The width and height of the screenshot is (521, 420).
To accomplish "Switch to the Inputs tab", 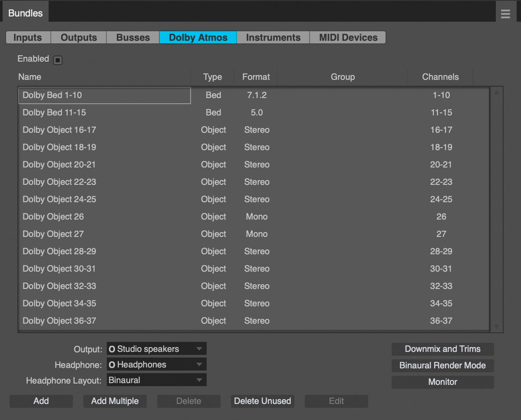I will coord(28,37).
